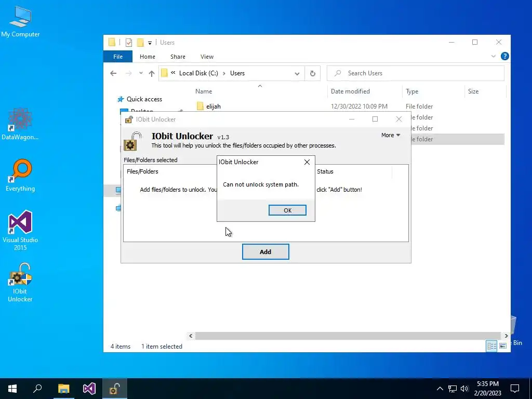Go back in File Explorer navigation
This screenshot has width=532, height=399.
click(x=113, y=73)
